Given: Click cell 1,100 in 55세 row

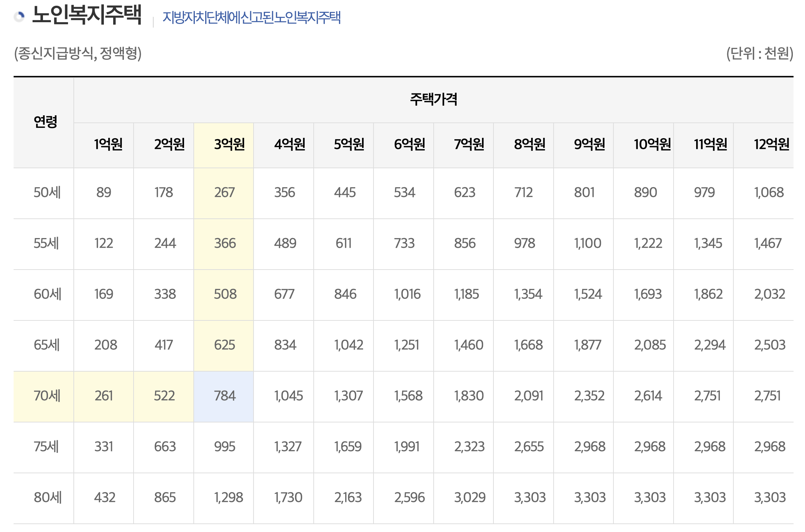Looking at the screenshot, I should tap(587, 243).
